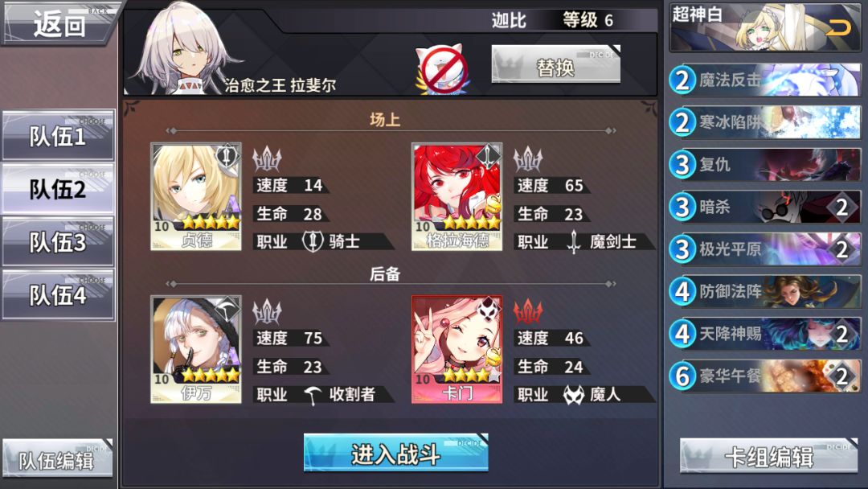
Task: Click the knight shield icon beside 骑士
Action: coord(313,241)
